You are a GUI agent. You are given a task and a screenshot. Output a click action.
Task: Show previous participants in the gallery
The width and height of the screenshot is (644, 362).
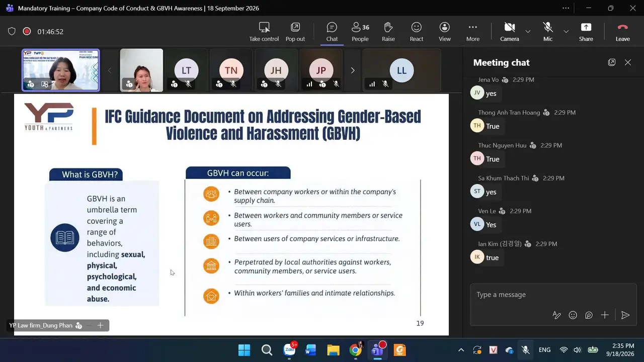click(110, 70)
